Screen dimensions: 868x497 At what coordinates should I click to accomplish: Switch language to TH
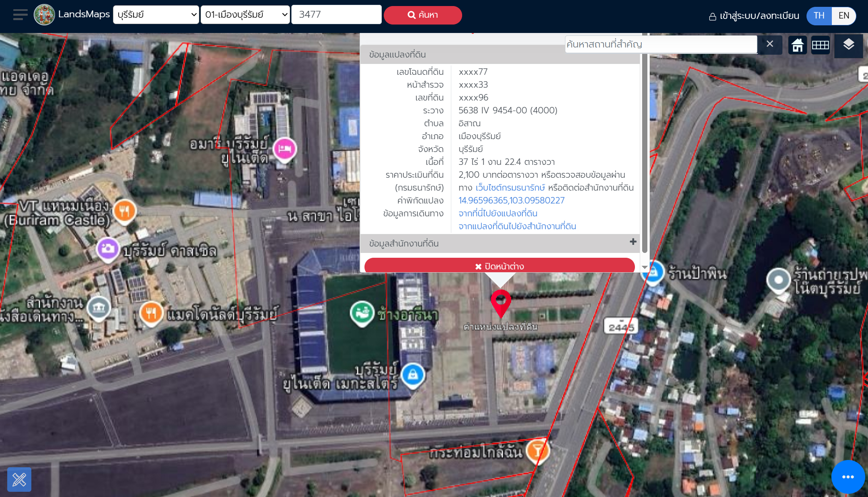coord(819,16)
